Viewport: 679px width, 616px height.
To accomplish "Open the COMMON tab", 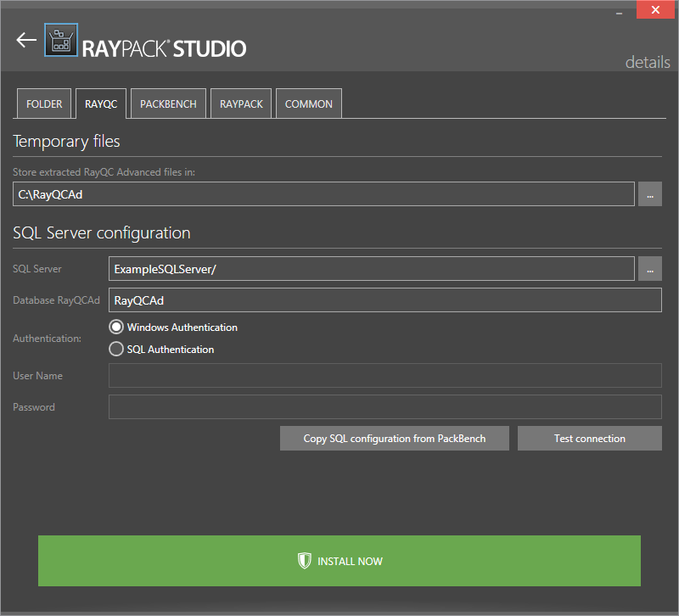I will tap(309, 104).
